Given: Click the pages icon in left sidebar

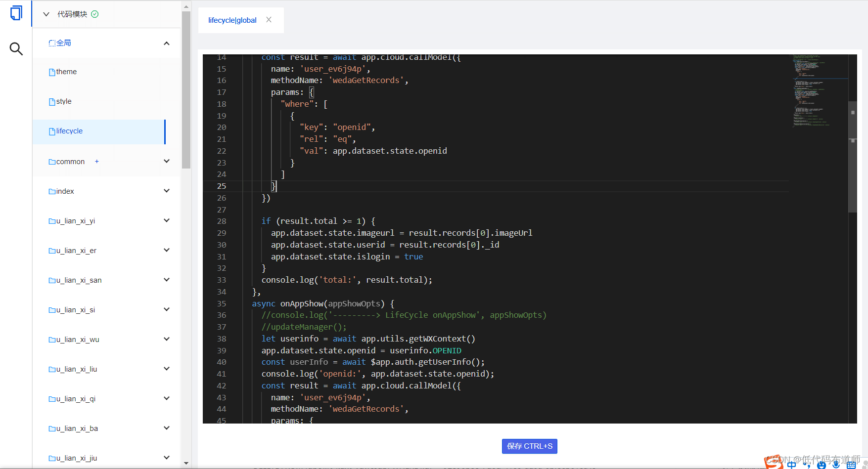Looking at the screenshot, I should (16, 13).
